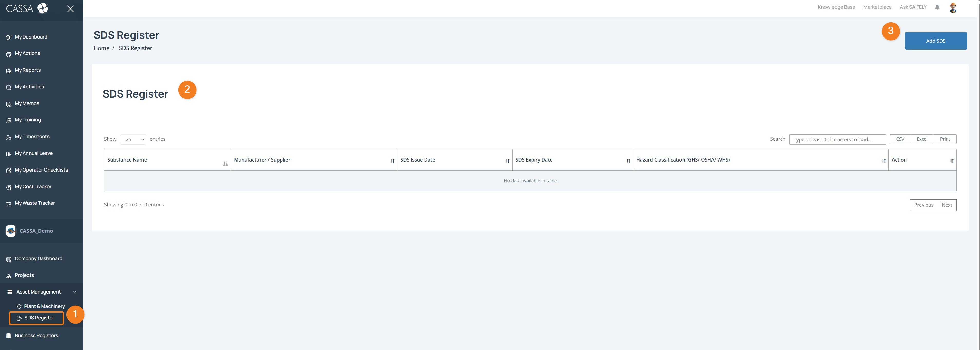
Task: Export table as CSV
Action: pyautogui.click(x=900, y=139)
